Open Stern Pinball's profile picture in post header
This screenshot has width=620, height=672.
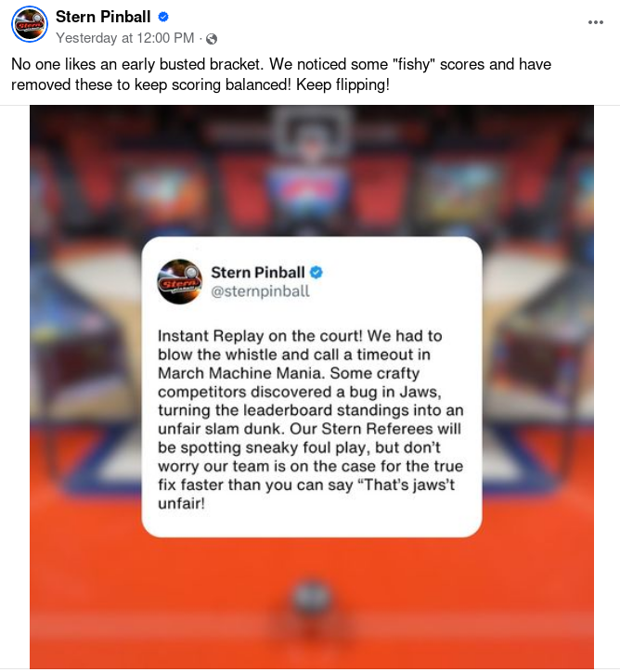(x=29, y=24)
